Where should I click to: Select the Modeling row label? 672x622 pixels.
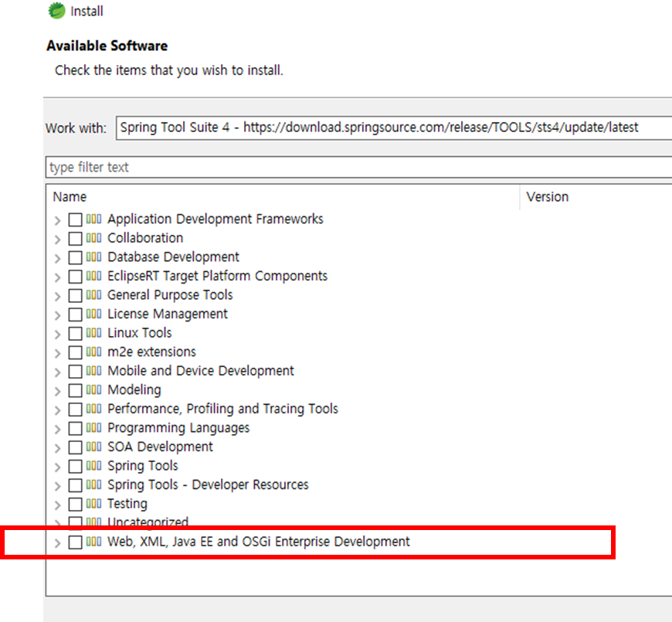[134, 389]
